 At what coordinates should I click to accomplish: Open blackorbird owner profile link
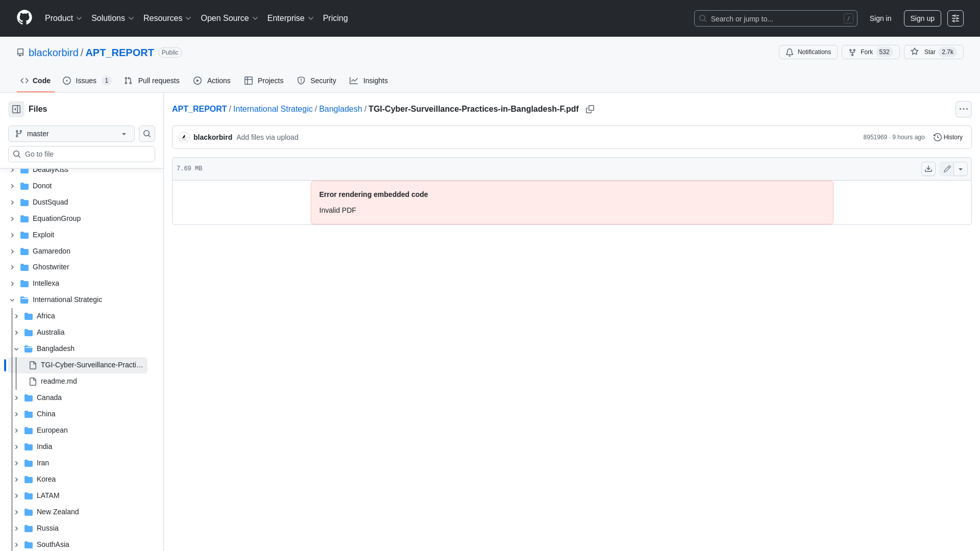pos(54,53)
